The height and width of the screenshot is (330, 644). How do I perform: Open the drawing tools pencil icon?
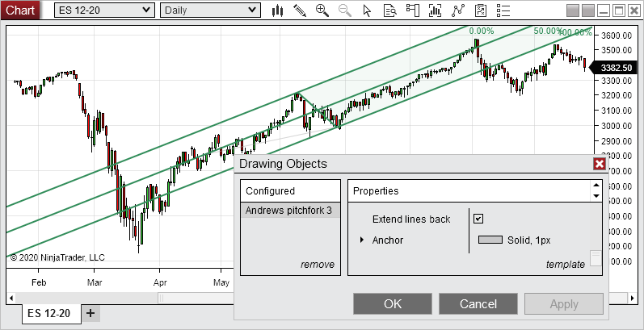(300, 10)
